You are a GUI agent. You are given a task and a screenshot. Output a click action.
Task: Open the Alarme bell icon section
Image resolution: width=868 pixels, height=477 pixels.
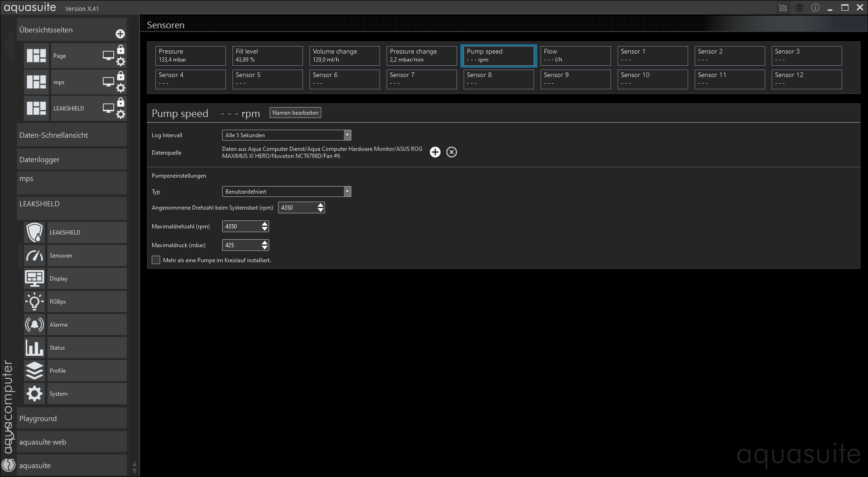(34, 325)
